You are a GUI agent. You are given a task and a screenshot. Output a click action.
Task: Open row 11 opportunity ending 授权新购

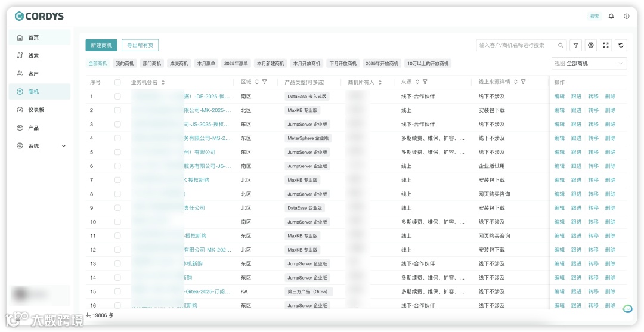pyautogui.click(x=195, y=236)
